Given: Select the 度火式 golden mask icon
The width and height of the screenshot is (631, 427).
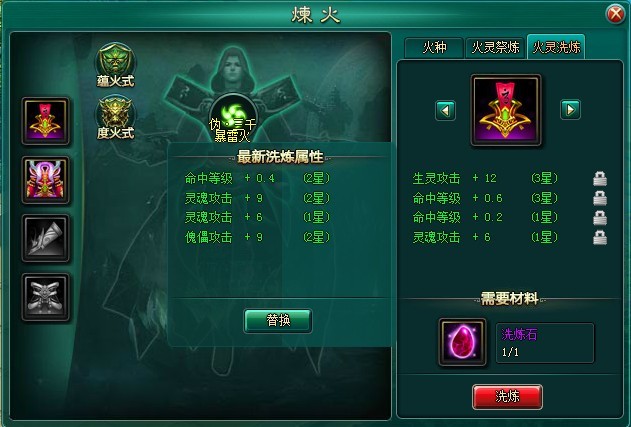Looking at the screenshot, I should tap(115, 116).
